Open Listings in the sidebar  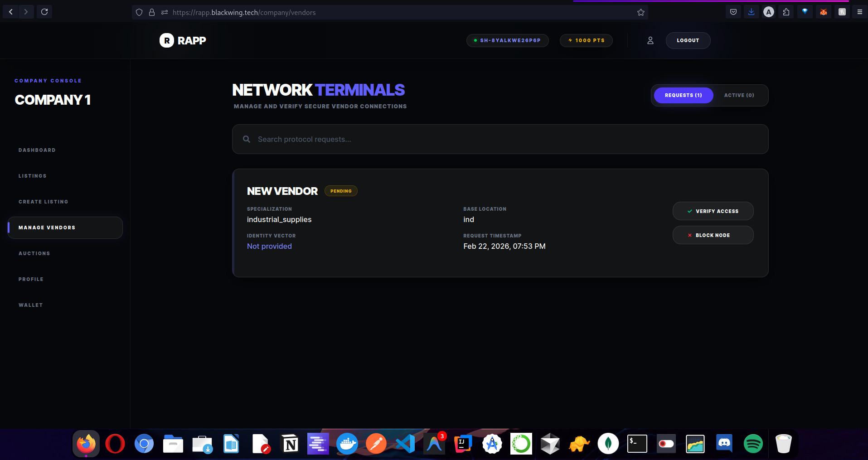pos(33,176)
